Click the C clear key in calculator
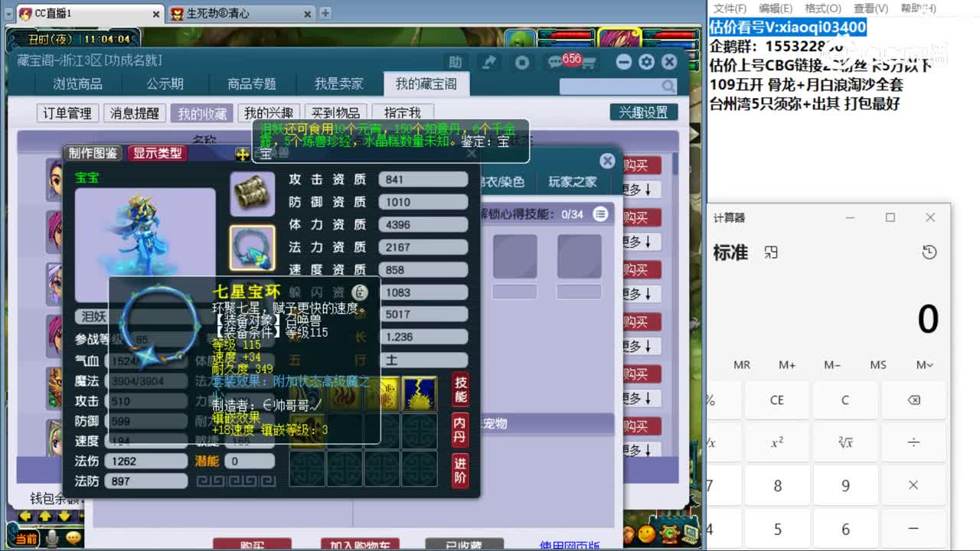This screenshot has width=980, height=551. 845,400
